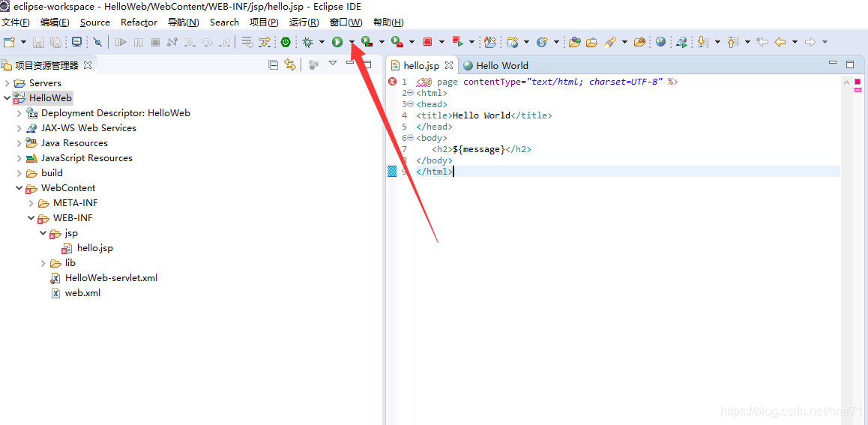Click the Next Annotation down-arrow icon

pos(702,41)
